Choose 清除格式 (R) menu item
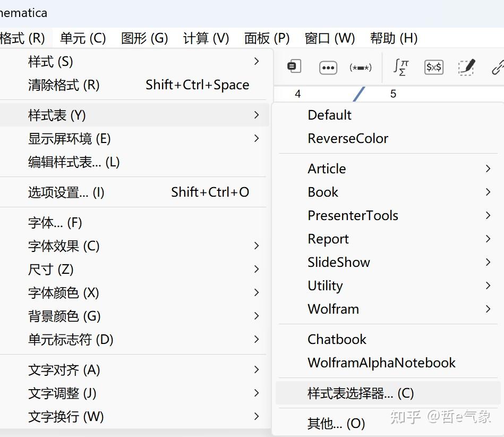Screen dimensions: 504x437 (64, 85)
